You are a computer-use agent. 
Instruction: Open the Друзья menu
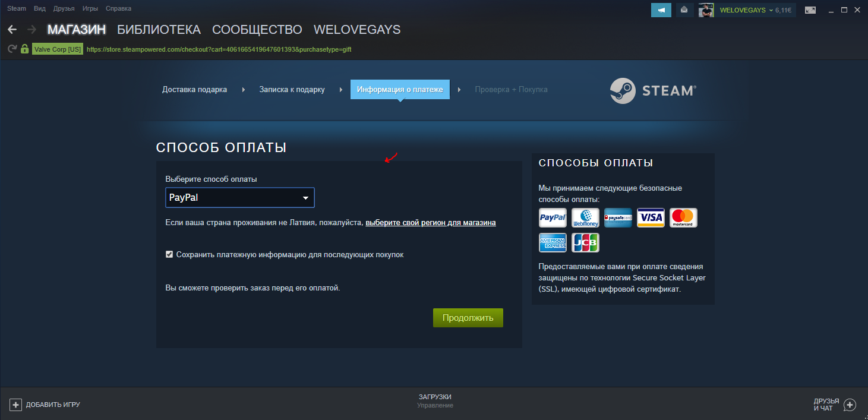[64, 9]
